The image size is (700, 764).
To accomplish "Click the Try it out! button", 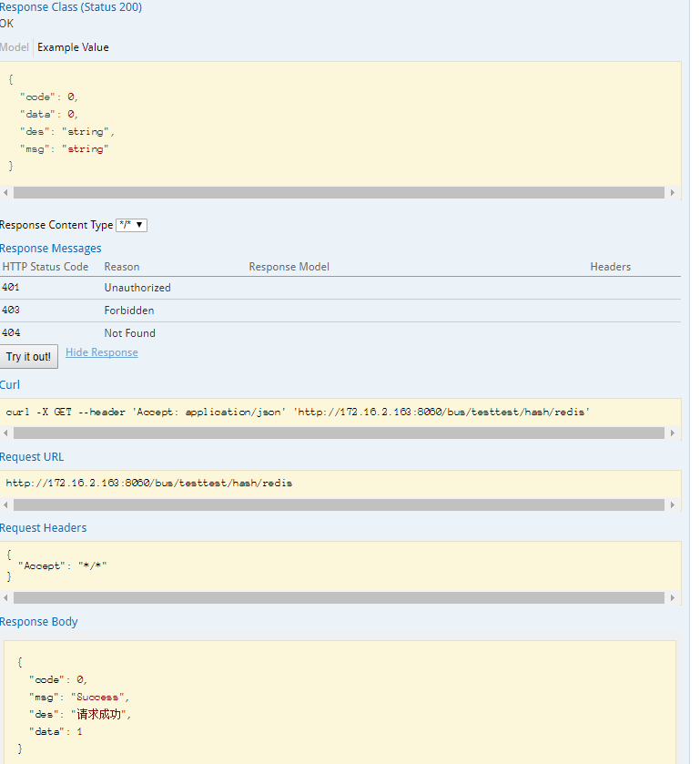I will click(29, 357).
